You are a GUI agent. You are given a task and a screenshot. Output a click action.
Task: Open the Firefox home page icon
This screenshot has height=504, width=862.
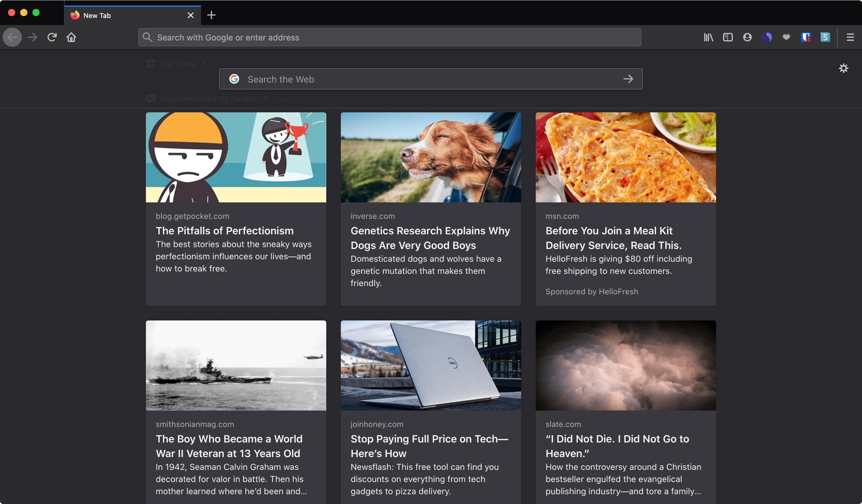click(71, 37)
